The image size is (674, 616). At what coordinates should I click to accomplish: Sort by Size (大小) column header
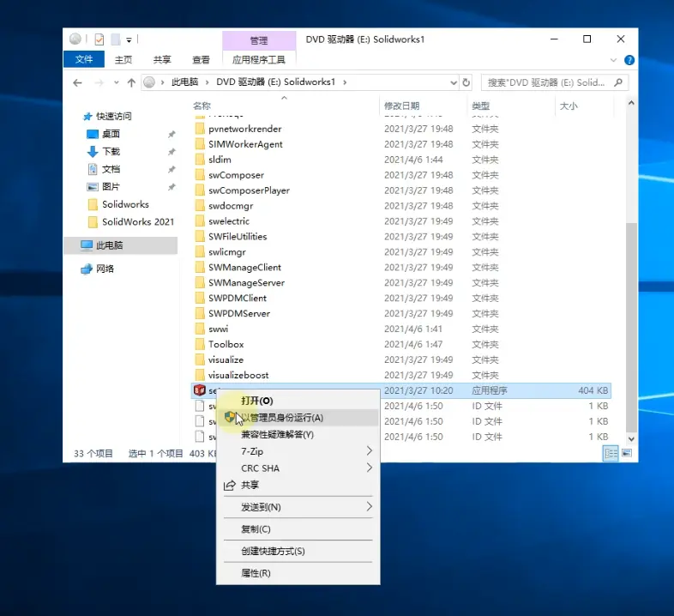tap(569, 106)
